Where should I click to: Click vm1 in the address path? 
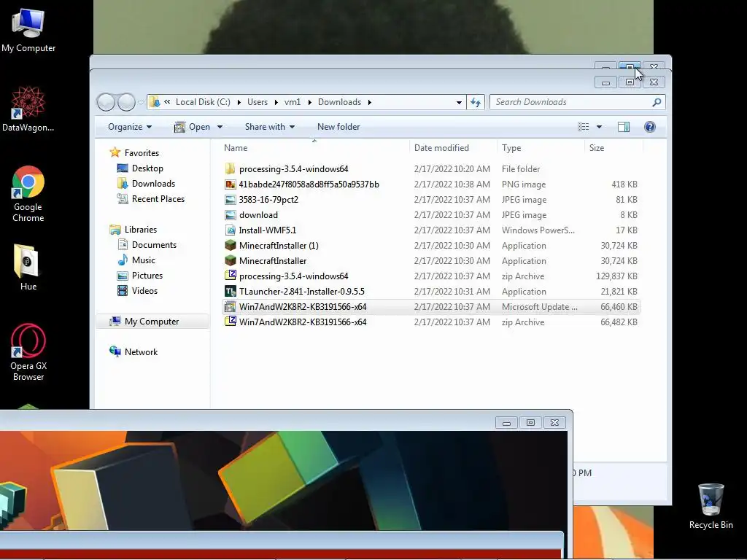pyautogui.click(x=293, y=102)
